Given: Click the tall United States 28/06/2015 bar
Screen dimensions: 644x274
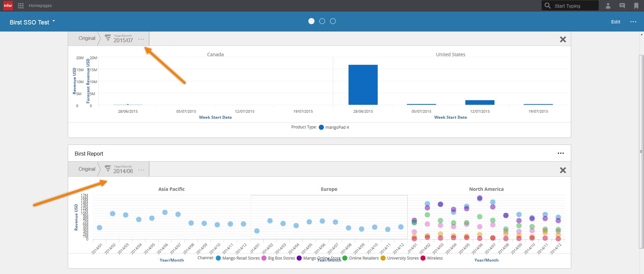Looking at the screenshot, I should pos(363,85).
